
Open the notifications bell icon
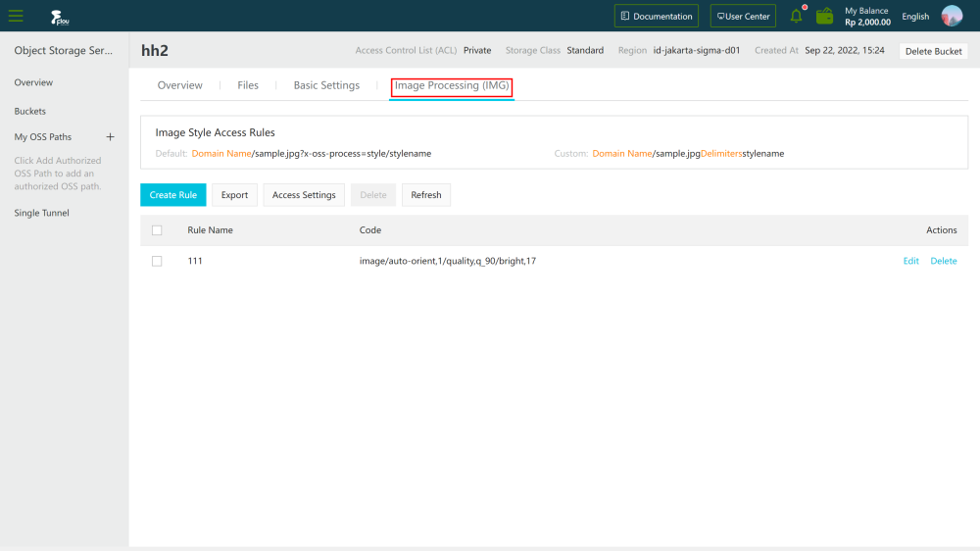pos(796,16)
